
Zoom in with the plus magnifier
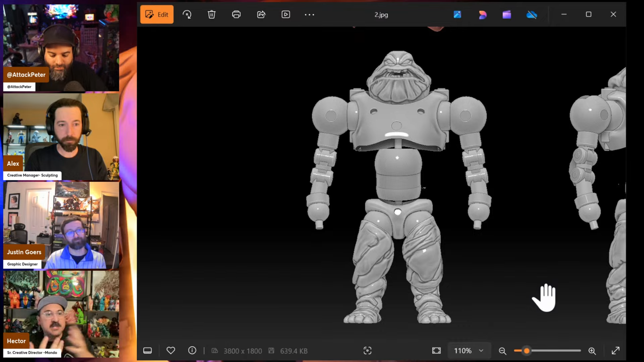592,351
